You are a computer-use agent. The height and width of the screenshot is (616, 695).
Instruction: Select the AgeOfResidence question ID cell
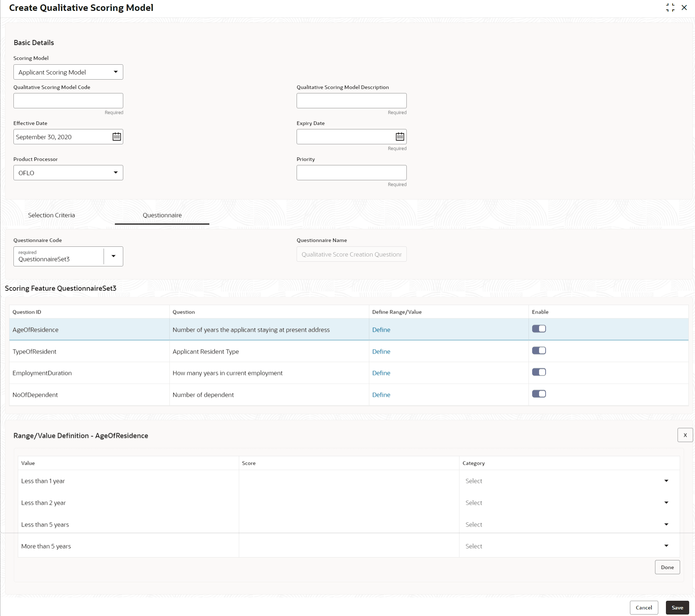tap(89, 330)
